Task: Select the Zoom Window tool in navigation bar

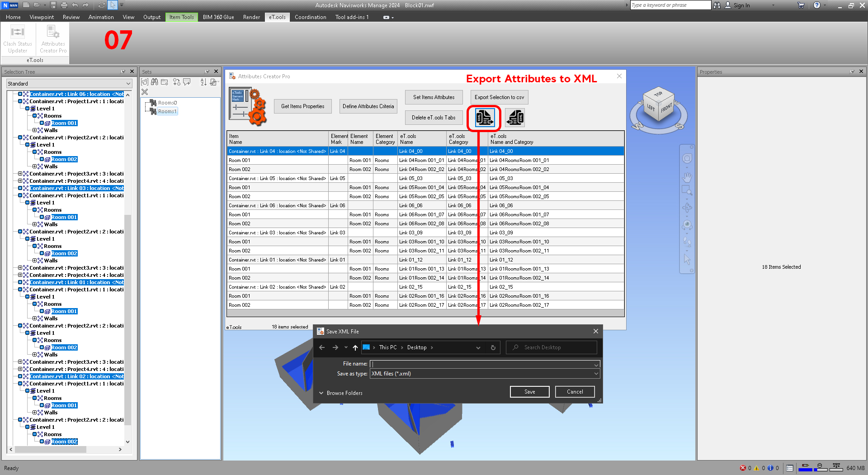Action: (687, 190)
